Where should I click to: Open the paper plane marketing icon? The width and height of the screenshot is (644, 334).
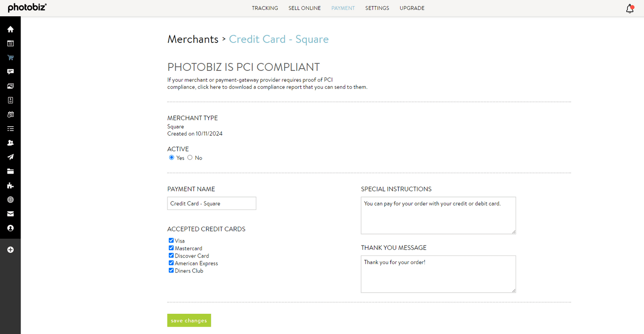(x=10, y=157)
